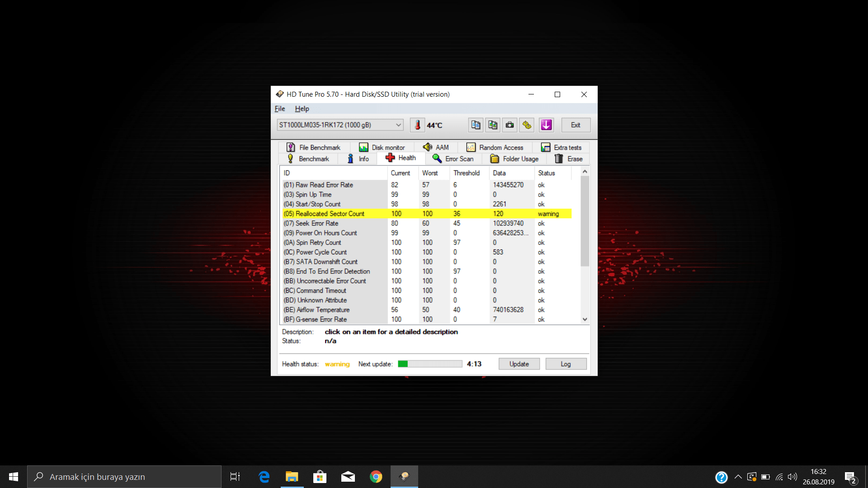The height and width of the screenshot is (488, 868).
Task: Select ST1000LM035 drive from the combo box
Action: click(x=335, y=125)
